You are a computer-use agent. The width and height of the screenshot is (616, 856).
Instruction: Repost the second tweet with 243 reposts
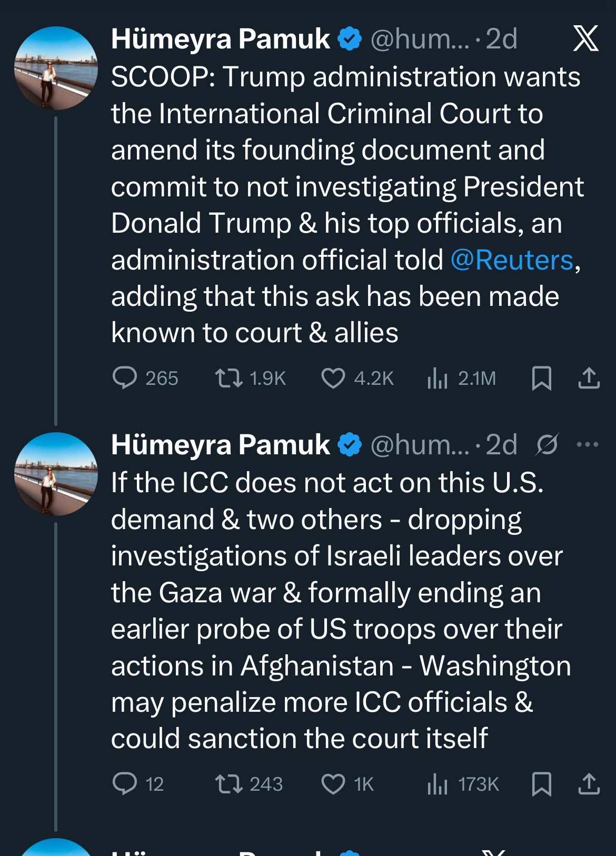[x=229, y=784]
